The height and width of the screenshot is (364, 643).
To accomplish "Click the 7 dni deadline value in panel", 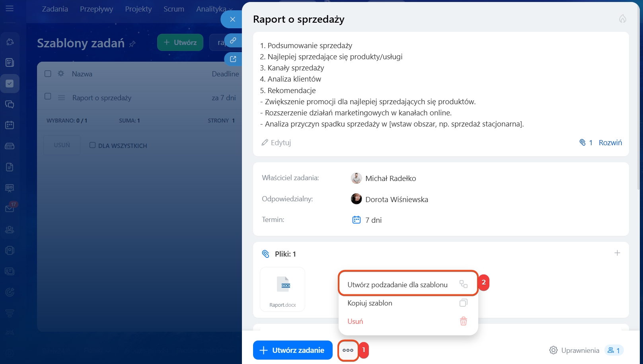I will pos(374,220).
